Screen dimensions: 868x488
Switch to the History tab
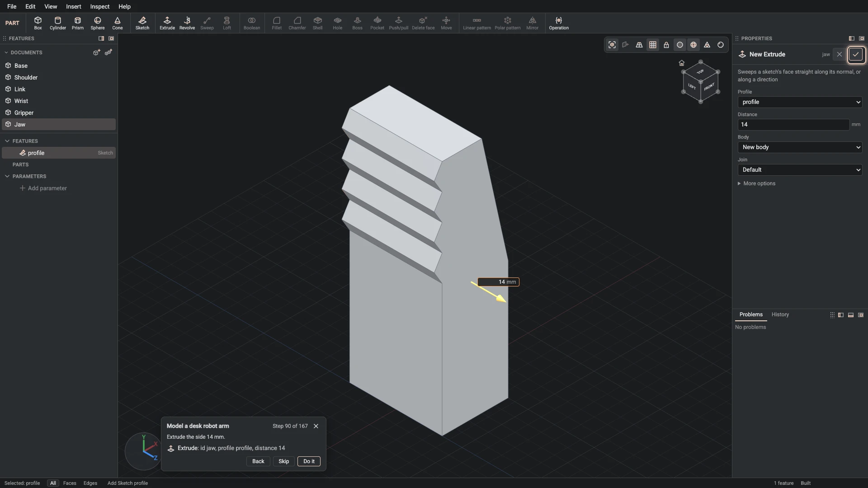click(x=780, y=314)
